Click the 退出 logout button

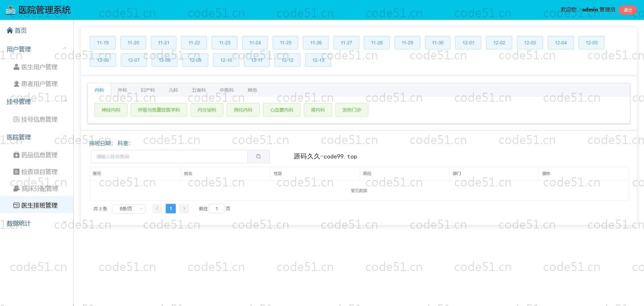628,10
